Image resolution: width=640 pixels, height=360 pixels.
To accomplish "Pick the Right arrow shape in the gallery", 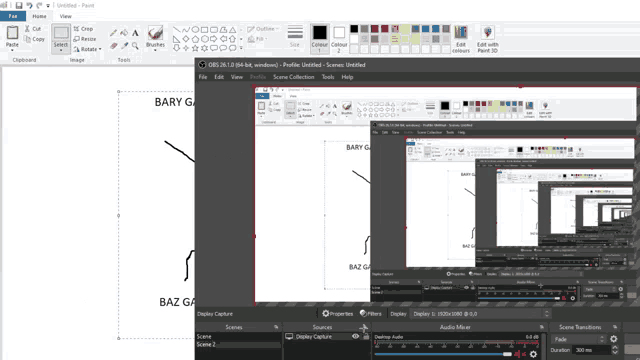I will coord(214,39).
